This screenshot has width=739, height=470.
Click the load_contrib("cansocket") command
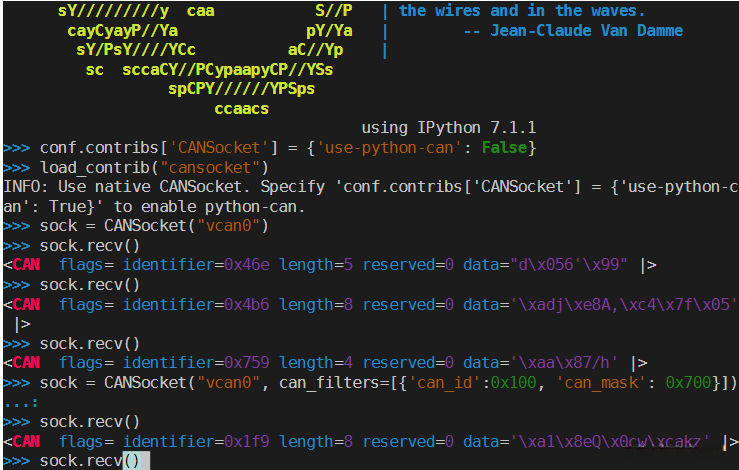tap(155, 167)
